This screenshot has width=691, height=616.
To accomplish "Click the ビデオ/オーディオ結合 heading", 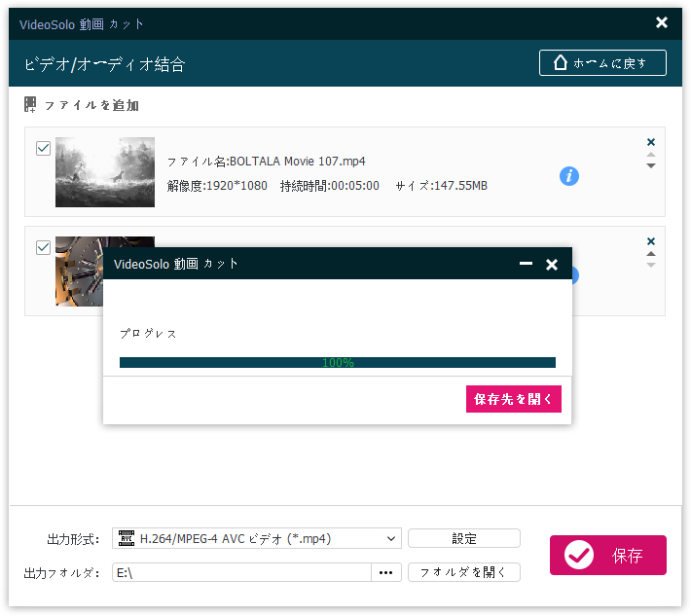I will (104, 64).
